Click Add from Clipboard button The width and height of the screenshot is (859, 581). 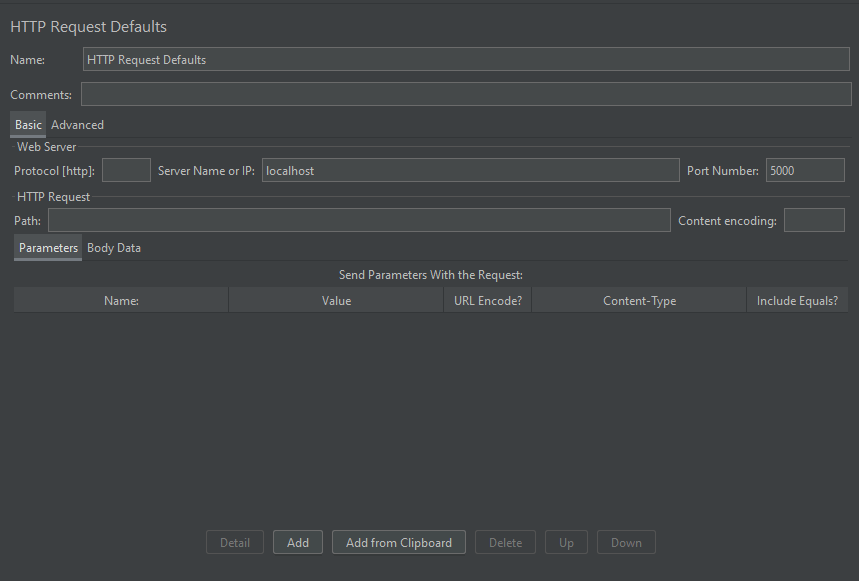[399, 543]
